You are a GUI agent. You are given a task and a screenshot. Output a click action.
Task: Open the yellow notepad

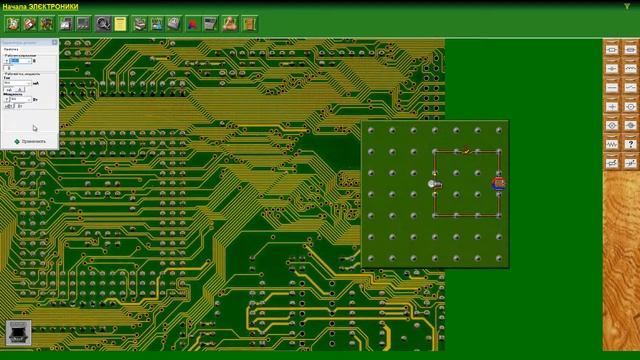pyautogui.click(x=120, y=24)
